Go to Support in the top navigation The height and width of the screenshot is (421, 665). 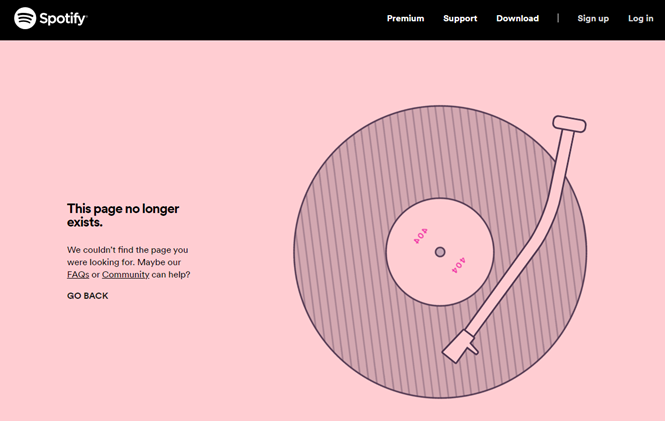pyautogui.click(x=460, y=19)
